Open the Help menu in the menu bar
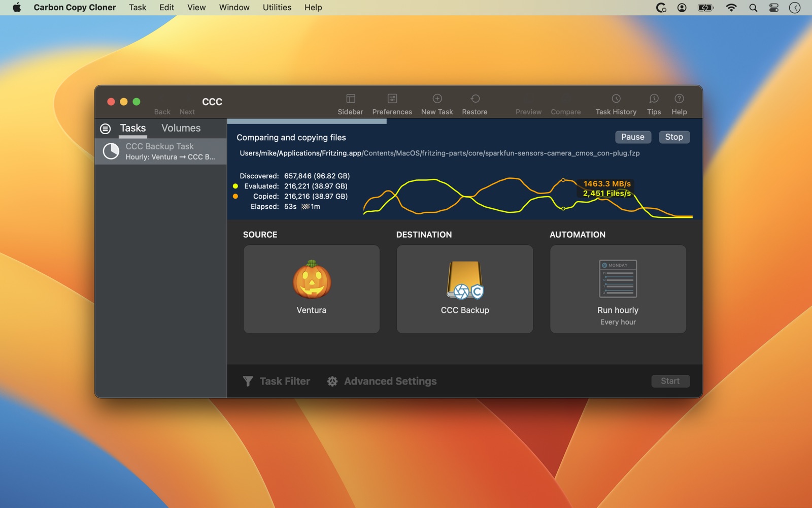 coord(313,8)
